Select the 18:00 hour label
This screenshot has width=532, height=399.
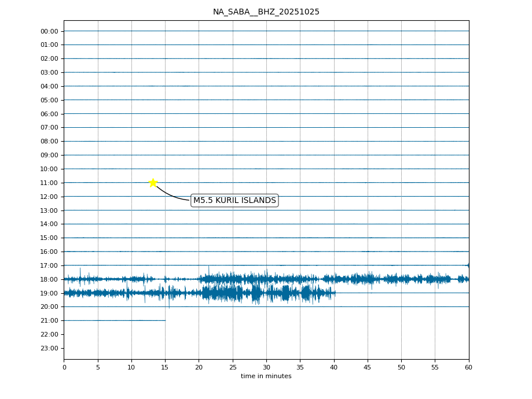[49, 279]
